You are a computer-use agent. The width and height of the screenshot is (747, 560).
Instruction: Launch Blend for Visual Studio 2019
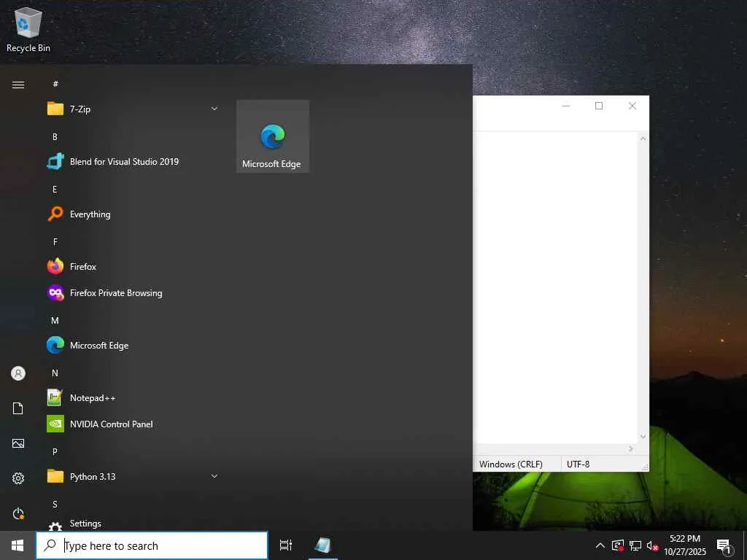click(133, 161)
